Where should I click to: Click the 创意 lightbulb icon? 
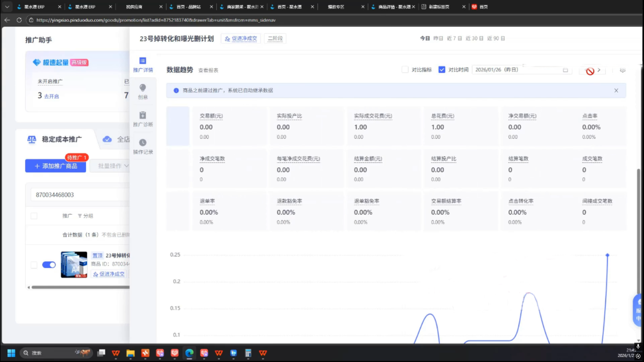[143, 91]
